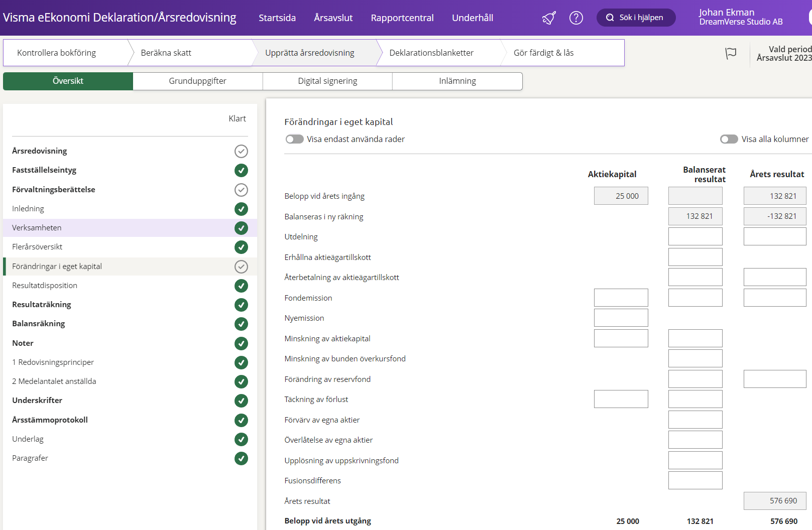Click Utdelning Årets resultat input field

[x=775, y=236]
